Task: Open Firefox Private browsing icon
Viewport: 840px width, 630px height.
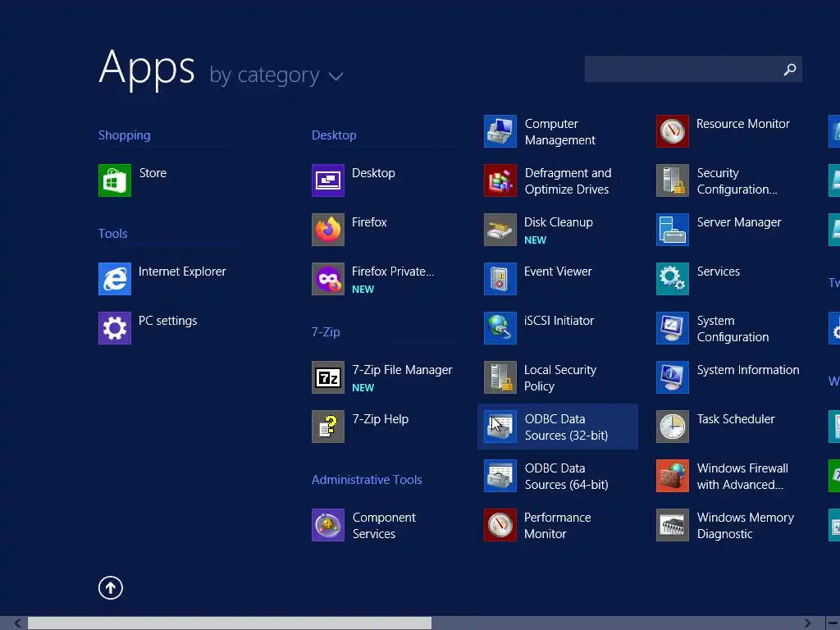Action: tap(328, 279)
